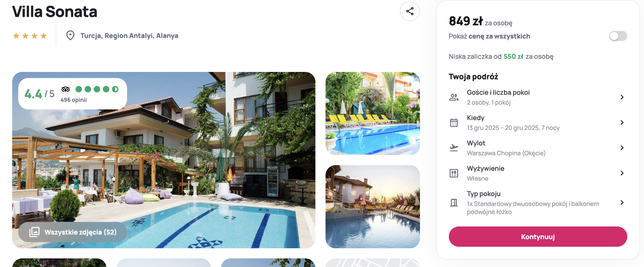
Task: Click the guests people icon
Action: click(454, 97)
